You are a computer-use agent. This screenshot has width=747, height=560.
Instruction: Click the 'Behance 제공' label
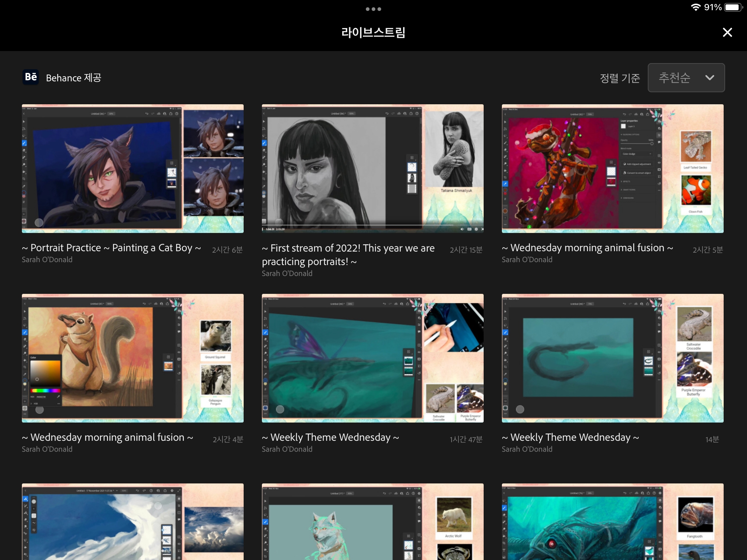click(73, 78)
